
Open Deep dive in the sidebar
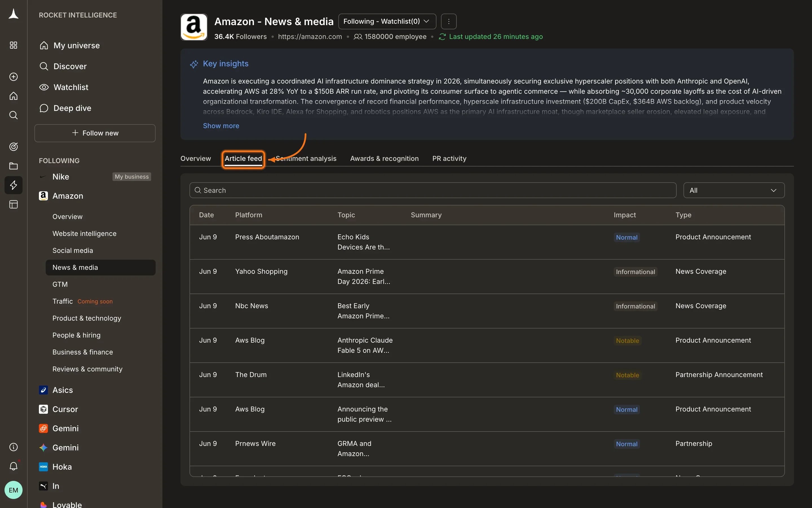[x=72, y=108]
